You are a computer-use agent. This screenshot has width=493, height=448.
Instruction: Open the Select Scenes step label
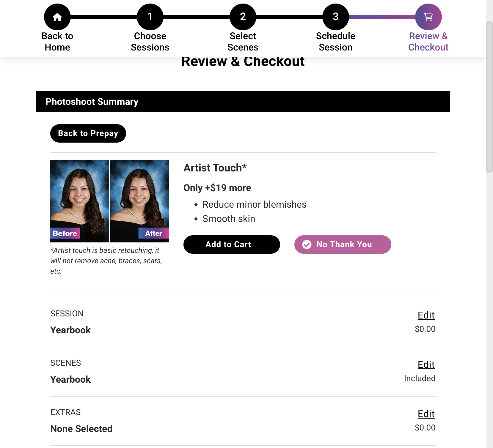point(243,42)
